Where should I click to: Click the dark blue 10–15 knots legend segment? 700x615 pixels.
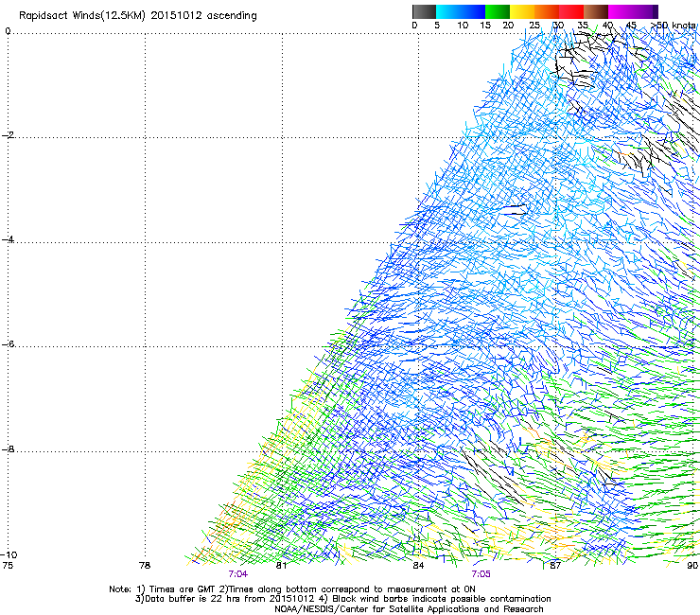[473, 11]
